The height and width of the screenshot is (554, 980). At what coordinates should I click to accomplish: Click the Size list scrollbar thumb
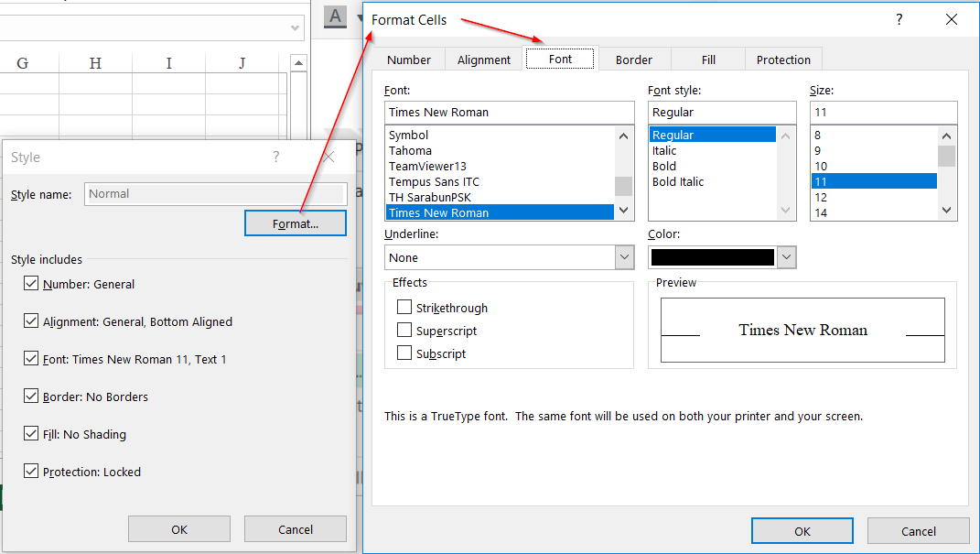pyautogui.click(x=946, y=157)
